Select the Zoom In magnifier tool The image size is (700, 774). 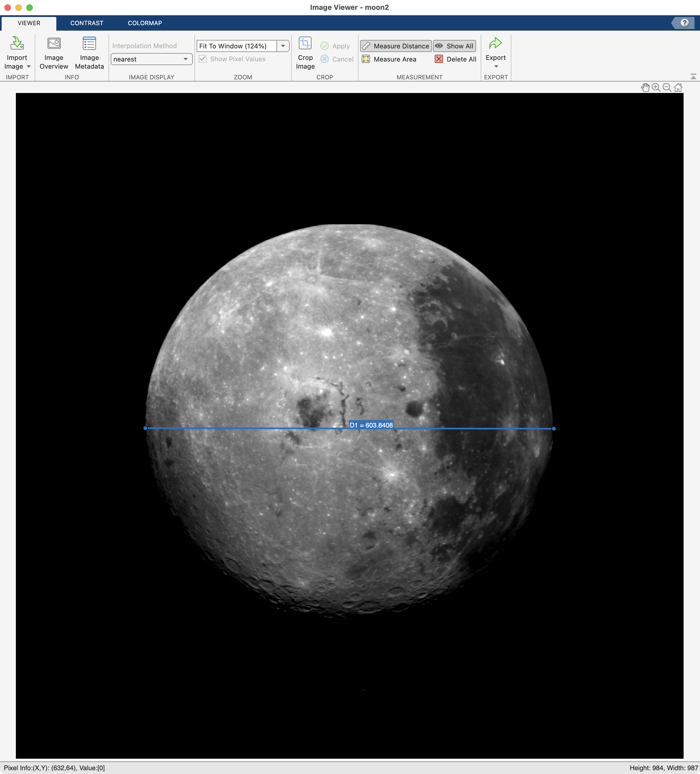[656, 88]
